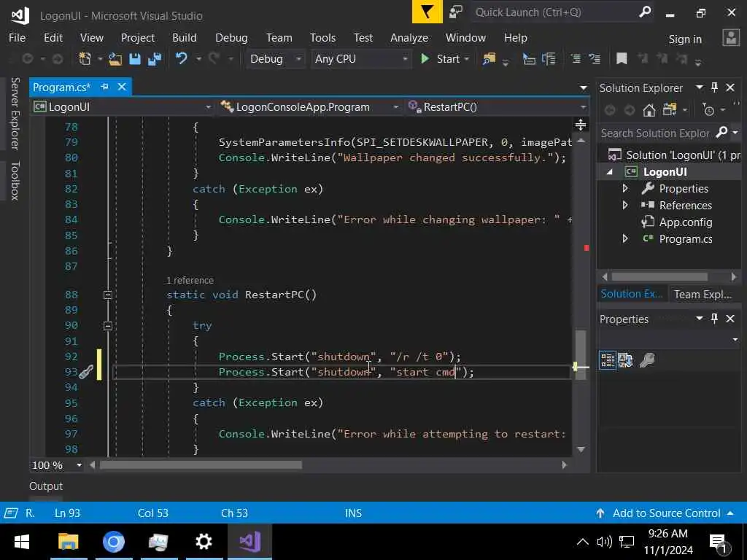Open the LogonConsoleApp.Program type dropdown
747x560 pixels.
tap(309, 107)
